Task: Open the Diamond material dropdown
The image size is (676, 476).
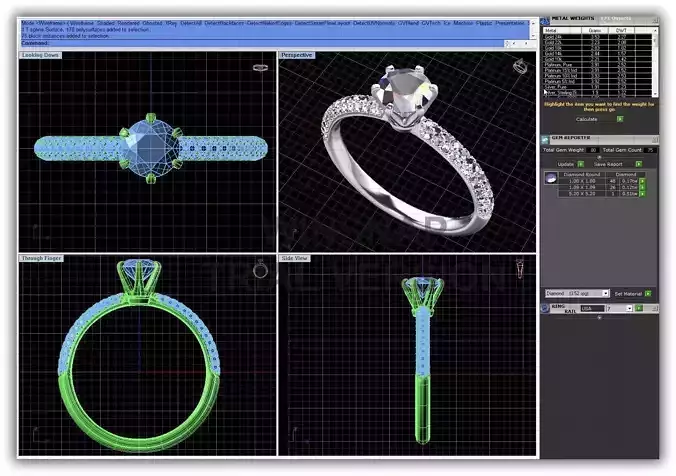Action: pos(605,294)
